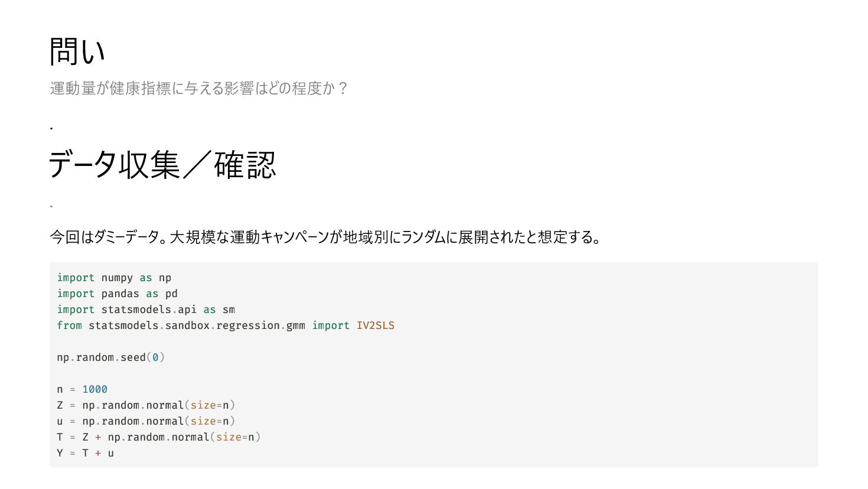Click 'statsmodels.sandbox.regression.gmm' module path
The width and height of the screenshot is (868, 489).
click(197, 325)
